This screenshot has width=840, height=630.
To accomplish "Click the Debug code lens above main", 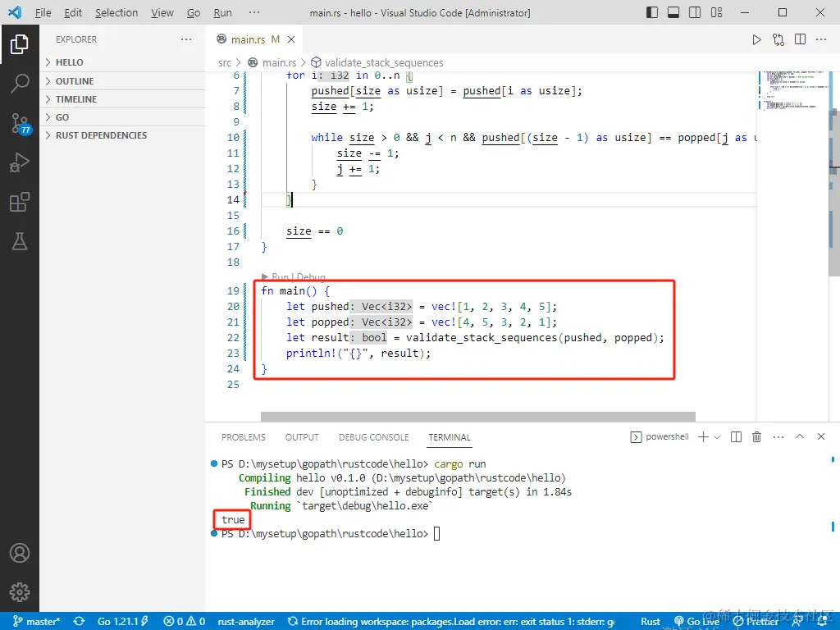I will point(311,277).
